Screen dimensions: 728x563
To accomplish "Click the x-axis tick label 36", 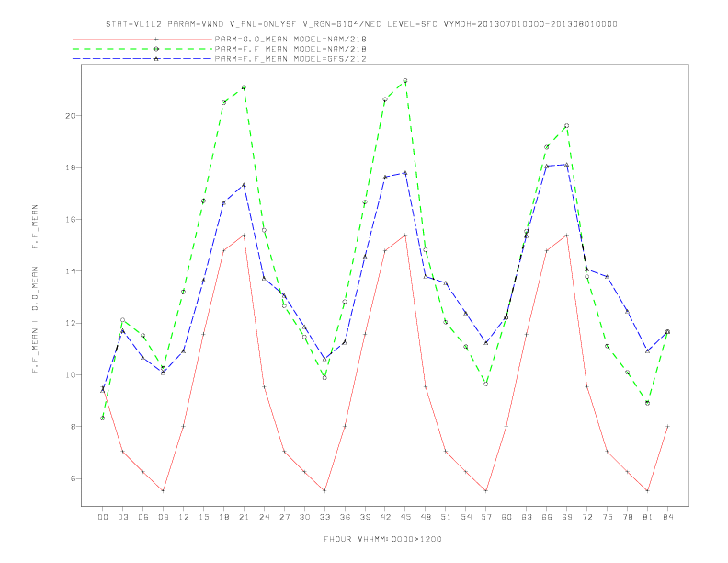I will click(345, 517).
